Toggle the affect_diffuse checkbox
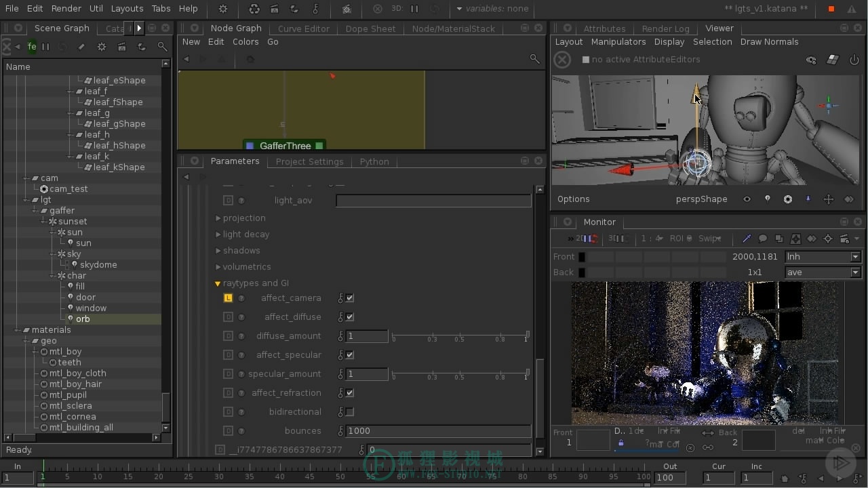Viewport: 868px width, 488px height. click(350, 317)
